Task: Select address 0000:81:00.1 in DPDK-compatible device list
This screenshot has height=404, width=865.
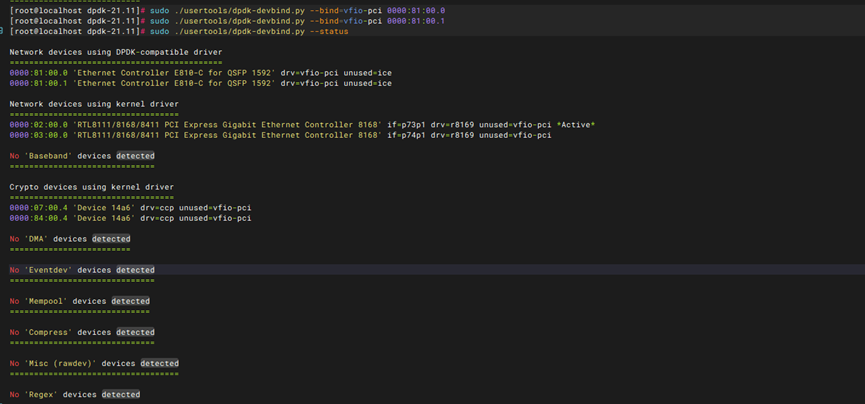Action: coord(39,83)
